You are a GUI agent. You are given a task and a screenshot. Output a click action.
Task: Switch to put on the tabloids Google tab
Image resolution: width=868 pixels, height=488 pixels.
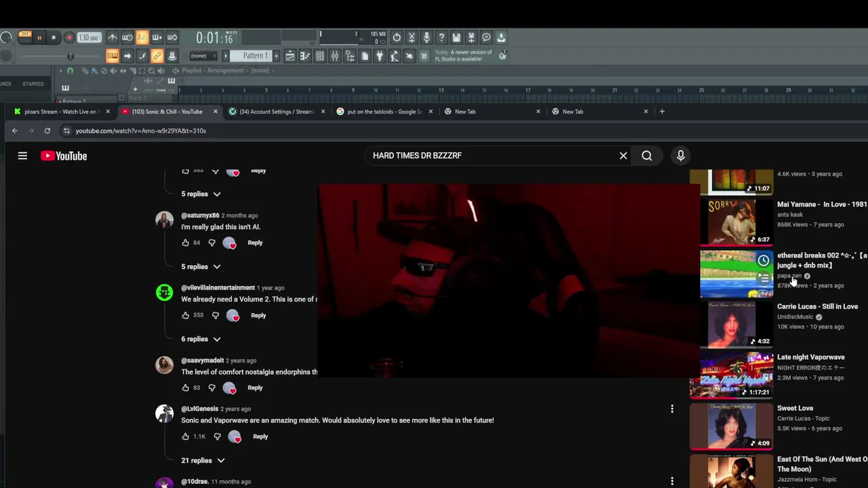(x=383, y=112)
